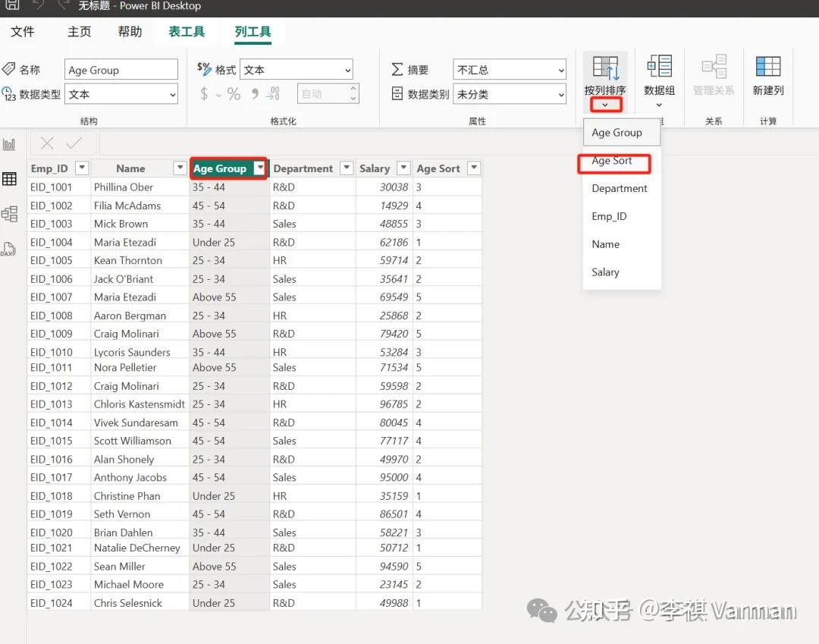Click the name Phillina Ober
Image resolution: width=819 pixels, height=644 pixels.
coord(124,187)
